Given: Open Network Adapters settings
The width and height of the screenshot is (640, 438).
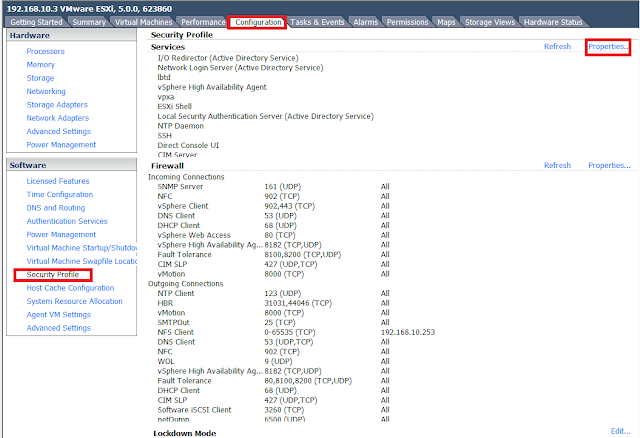Looking at the screenshot, I should [58, 118].
